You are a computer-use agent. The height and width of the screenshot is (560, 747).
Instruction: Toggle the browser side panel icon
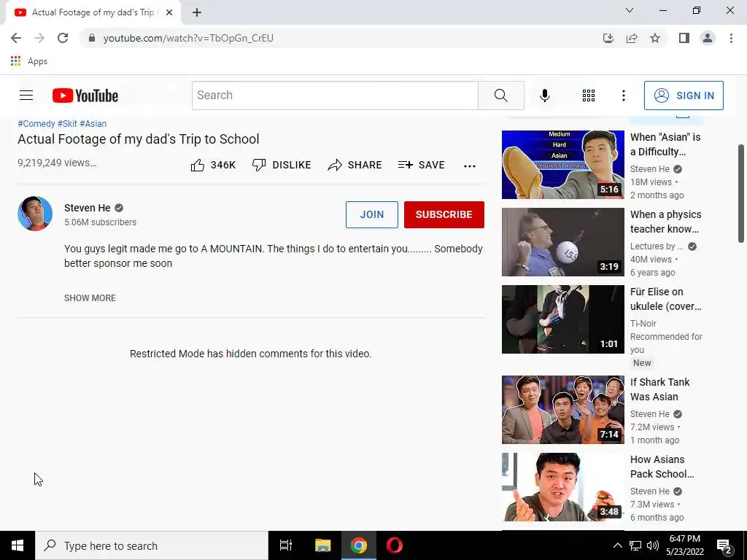pos(684,38)
